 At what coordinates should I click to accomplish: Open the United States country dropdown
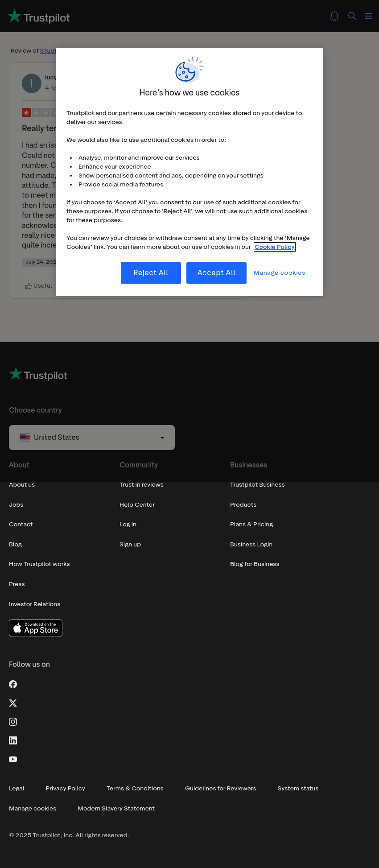[92, 438]
